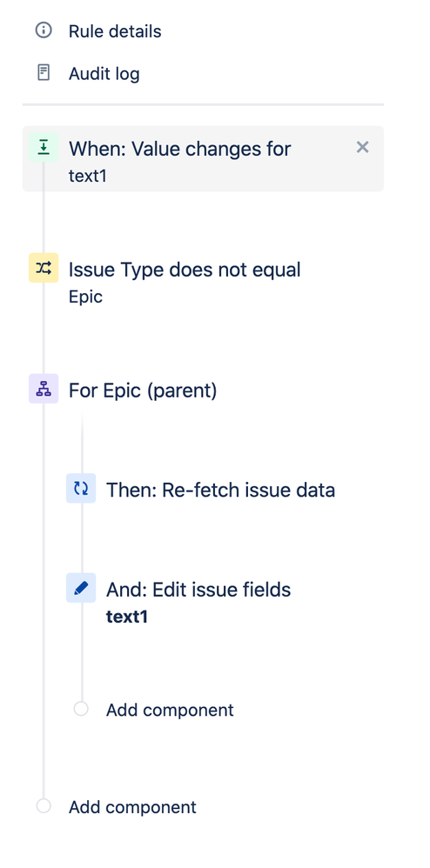Screen dimensions: 430x868
Task: Click the Edit issue fields pencil icon
Action: click(x=81, y=588)
